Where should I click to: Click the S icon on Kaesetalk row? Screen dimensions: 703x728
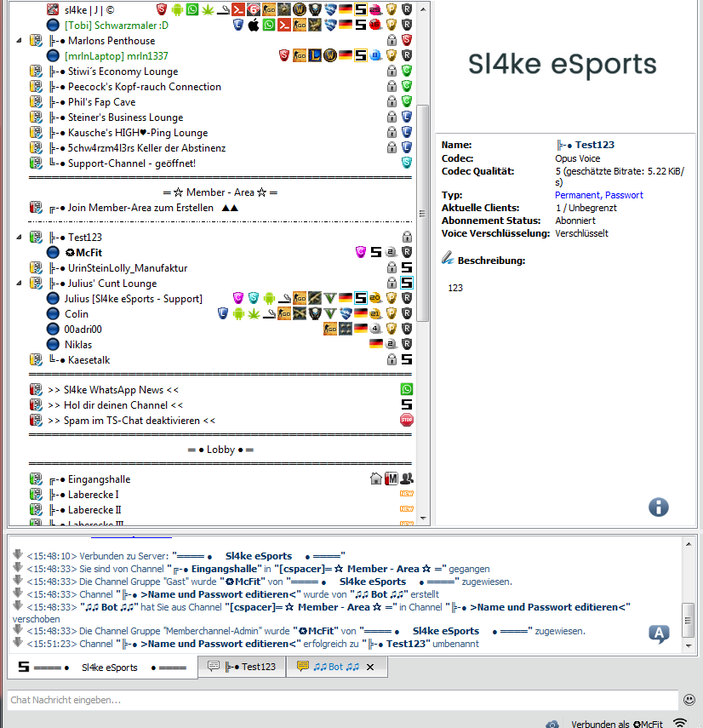pyautogui.click(x=407, y=359)
